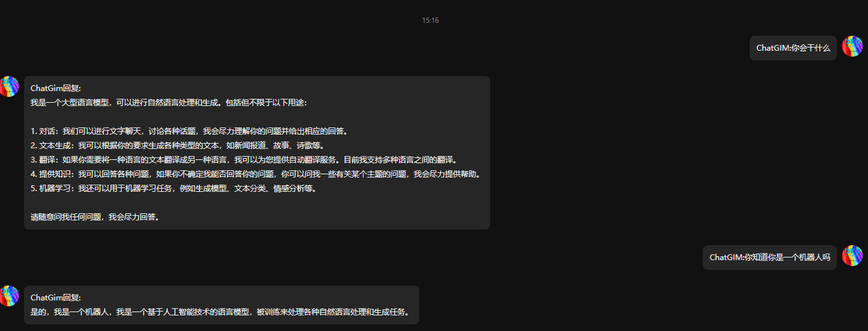
Task: Click the phrase "包括但不限于以下用途"
Action: pyautogui.click(x=261, y=103)
